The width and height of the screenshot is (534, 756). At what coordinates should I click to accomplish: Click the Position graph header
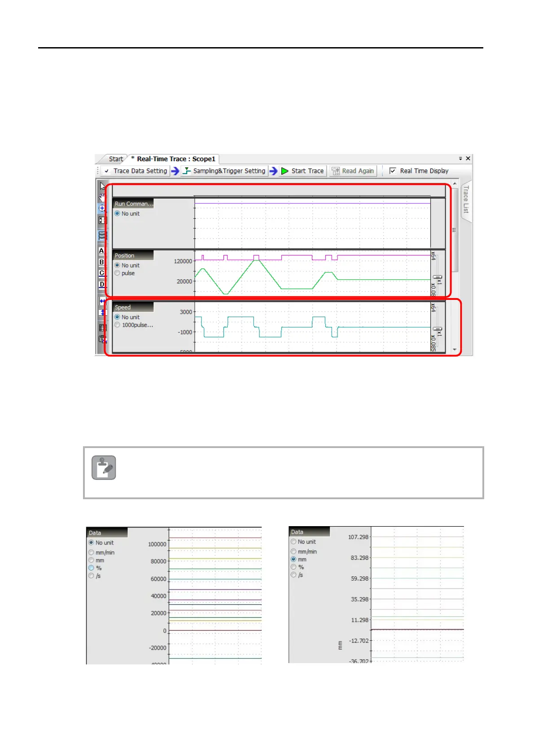pos(133,255)
